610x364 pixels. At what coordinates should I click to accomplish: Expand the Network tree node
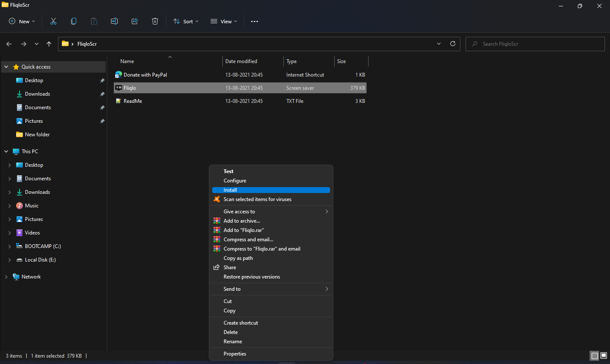6,277
